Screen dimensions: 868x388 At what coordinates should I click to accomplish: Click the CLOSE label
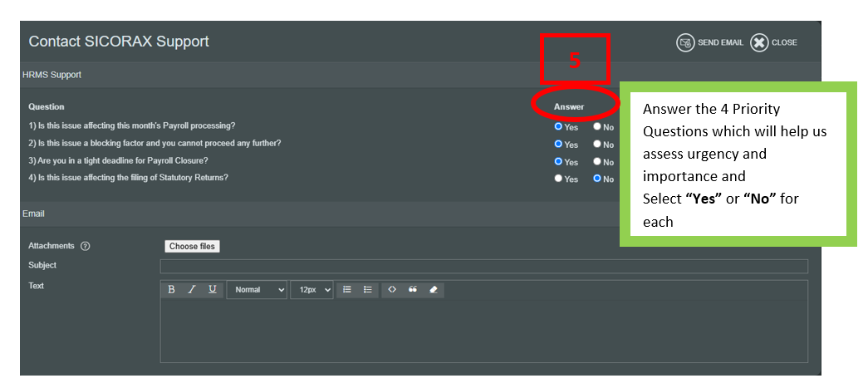pyautogui.click(x=784, y=42)
